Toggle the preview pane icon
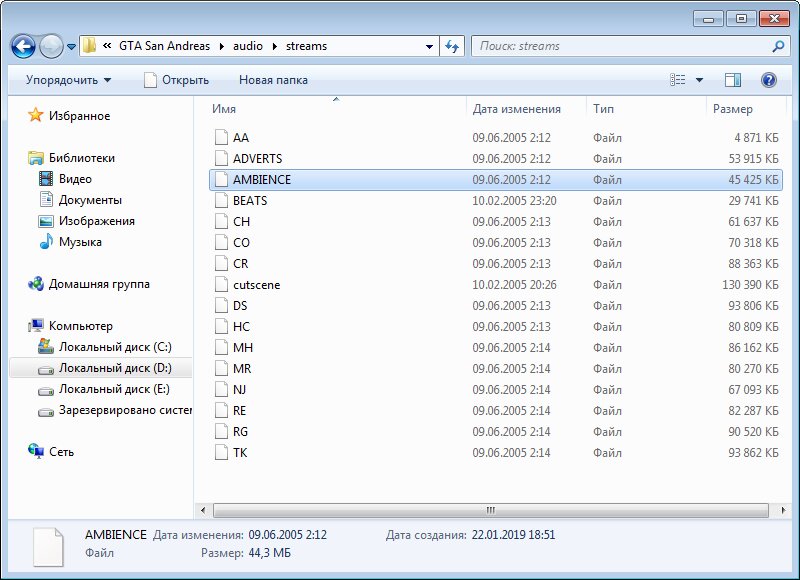Image resolution: width=800 pixels, height=580 pixels. tap(733, 80)
